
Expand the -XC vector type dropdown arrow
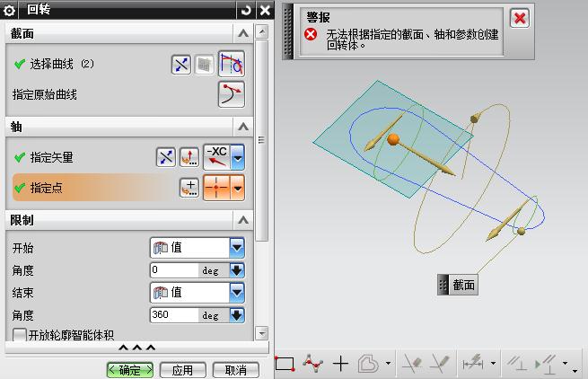point(238,157)
